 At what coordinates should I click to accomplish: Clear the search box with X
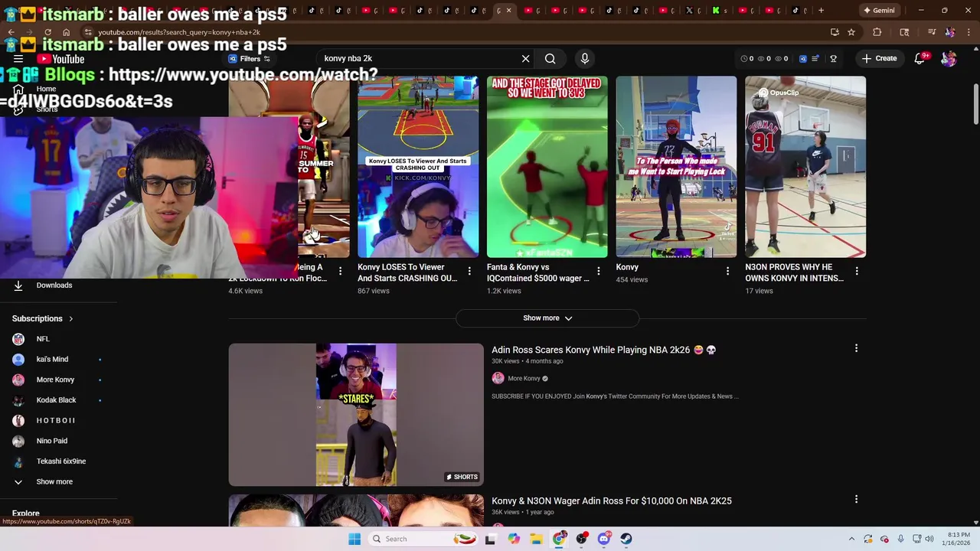tap(525, 59)
